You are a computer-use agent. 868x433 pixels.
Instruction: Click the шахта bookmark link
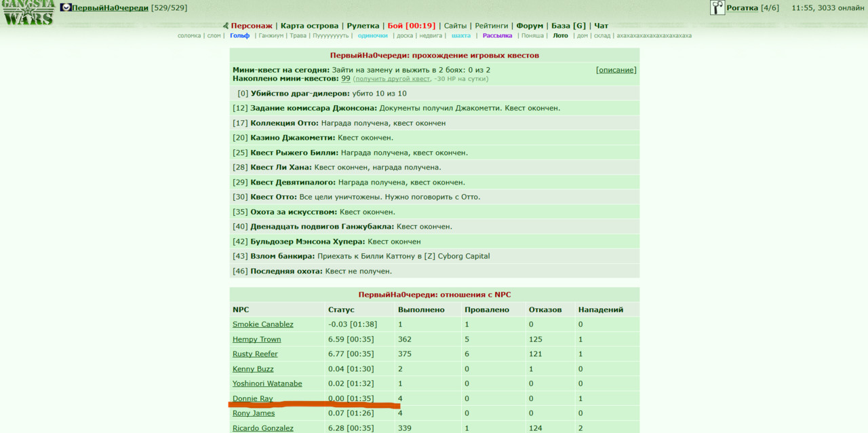click(460, 35)
